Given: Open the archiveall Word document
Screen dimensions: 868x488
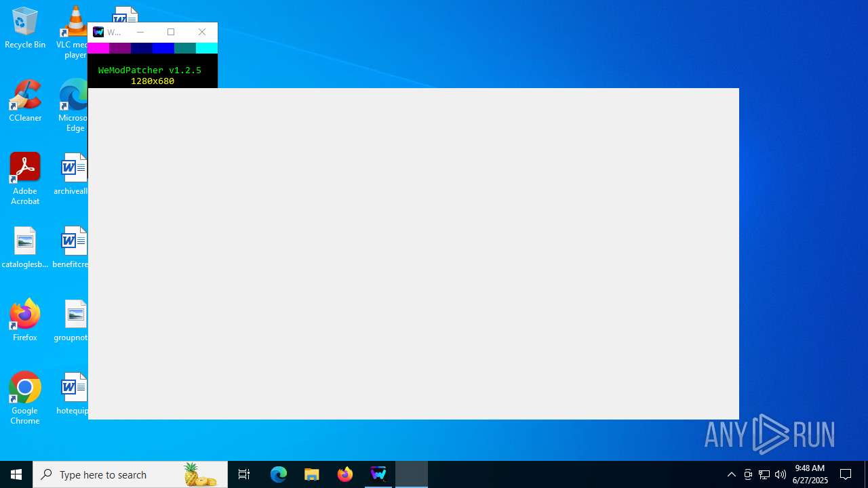Looking at the screenshot, I should 71,174.
